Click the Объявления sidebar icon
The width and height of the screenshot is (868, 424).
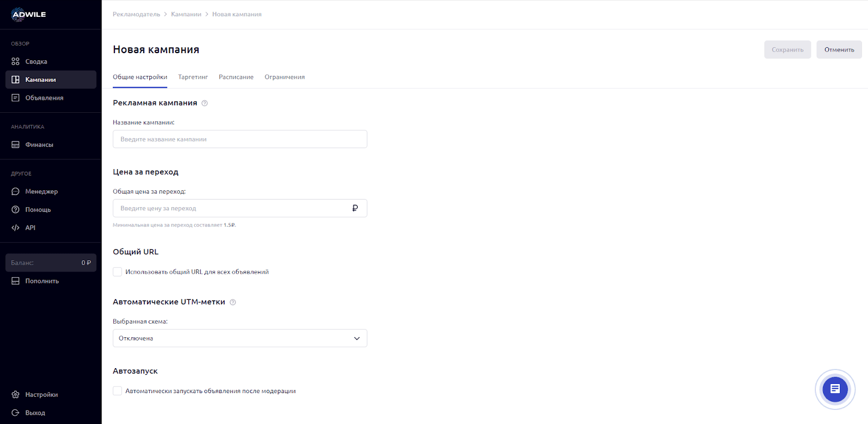coord(16,98)
